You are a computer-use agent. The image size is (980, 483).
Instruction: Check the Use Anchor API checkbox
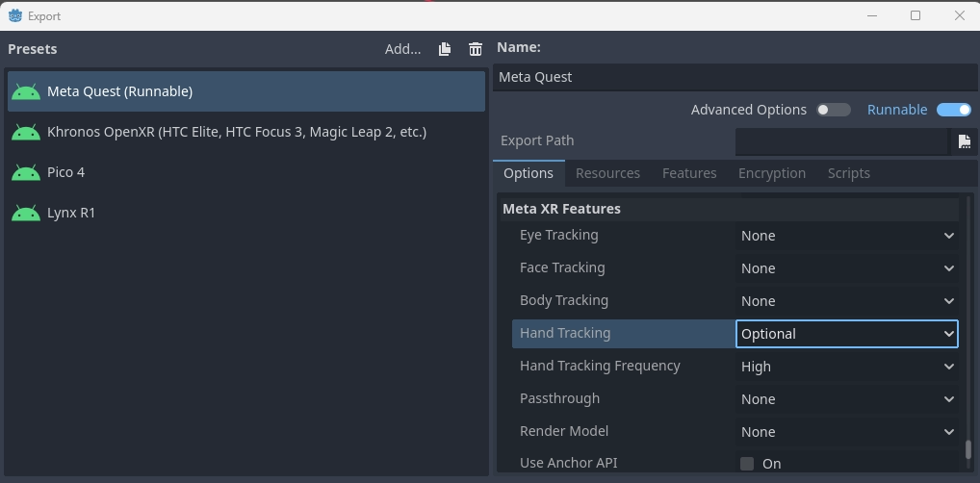coord(747,463)
